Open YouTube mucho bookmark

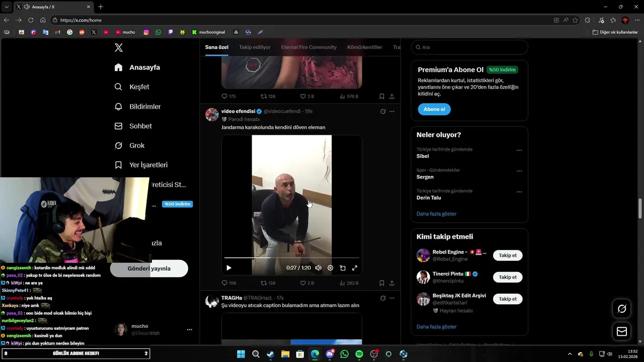coord(125,32)
